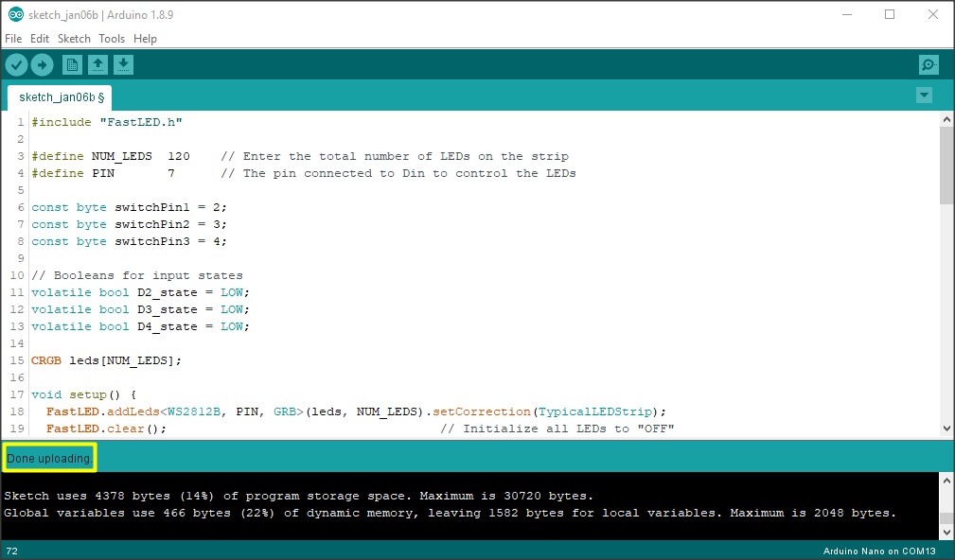Viewport: 955px width, 560px height.
Task: Click the Verify checkmark button
Action: click(16, 64)
